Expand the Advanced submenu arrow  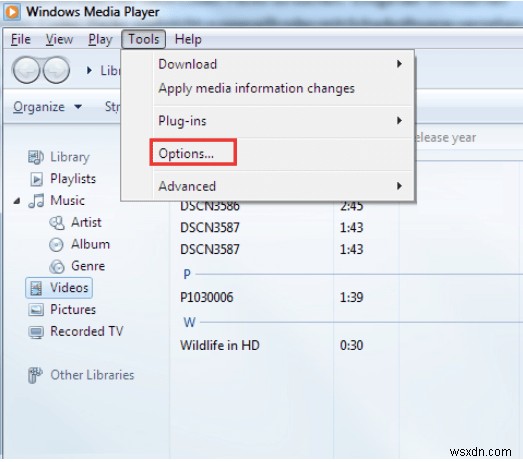(x=399, y=186)
